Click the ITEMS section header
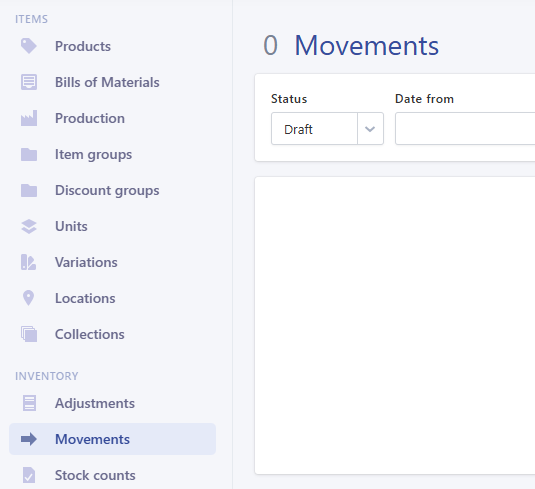This screenshot has width=535, height=489. click(x=31, y=19)
